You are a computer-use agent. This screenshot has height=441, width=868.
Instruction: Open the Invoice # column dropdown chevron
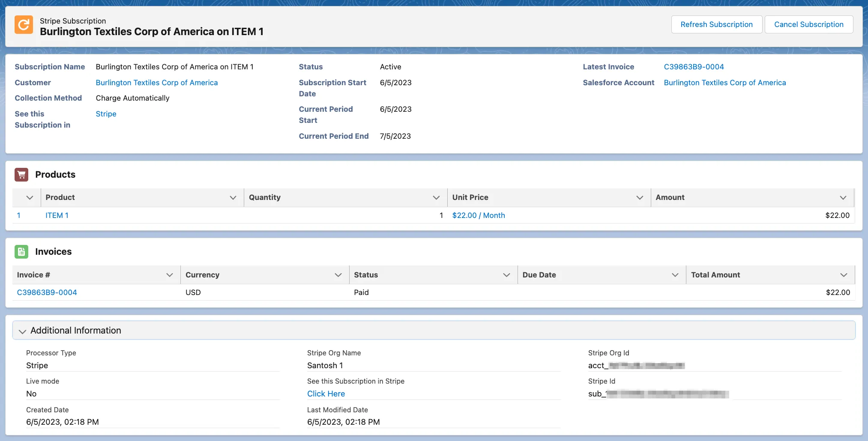(170, 275)
